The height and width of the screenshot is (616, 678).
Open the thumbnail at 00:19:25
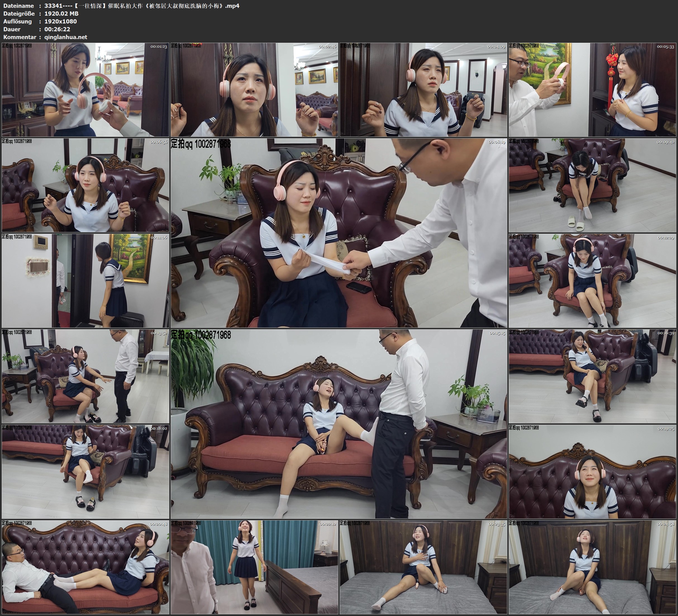click(592, 471)
